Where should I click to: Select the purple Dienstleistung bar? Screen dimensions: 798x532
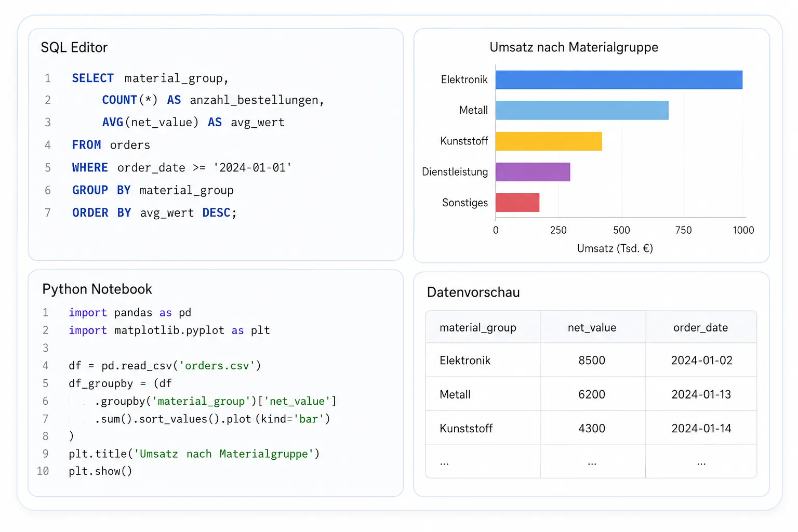[533, 172]
